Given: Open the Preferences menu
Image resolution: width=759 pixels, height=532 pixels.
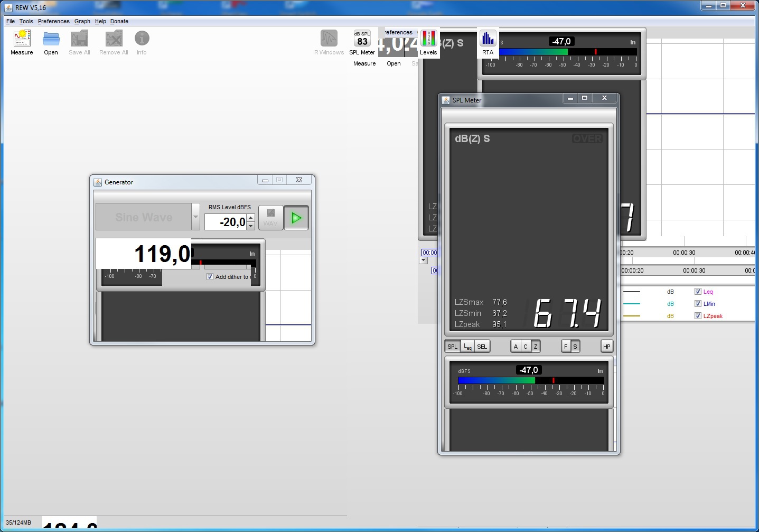Looking at the screenshot, I should coord(53,22).
